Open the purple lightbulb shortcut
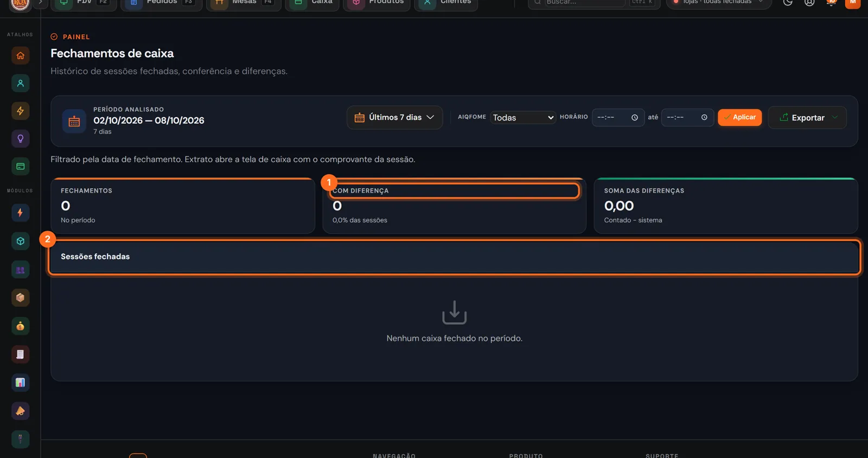 (21, 138)
